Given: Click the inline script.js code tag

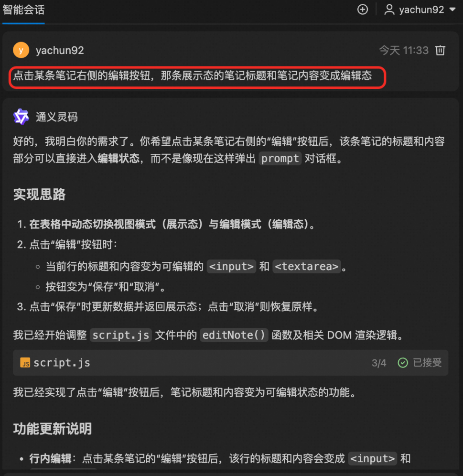Looking at the screenshot, I should point(120,335).
